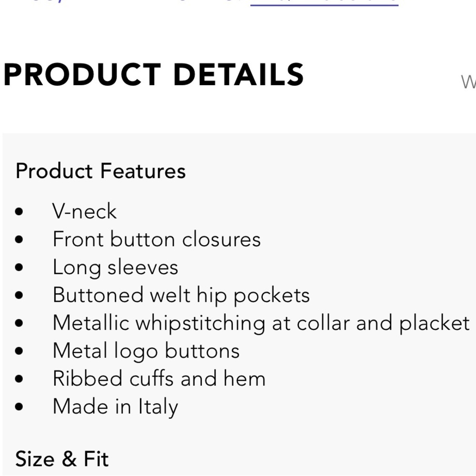Screen dimensions: 476x476
Task: Click the Metal logo buttons line
Action: [146, 351]
